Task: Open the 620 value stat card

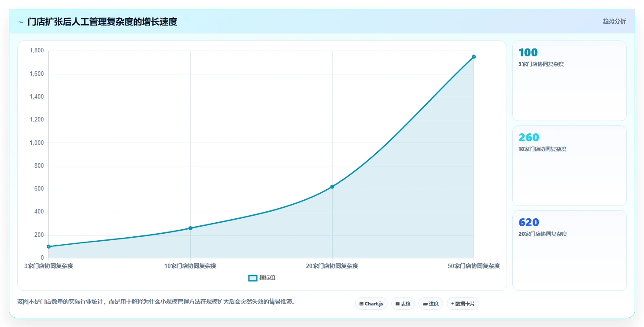Action: point(570,250)
